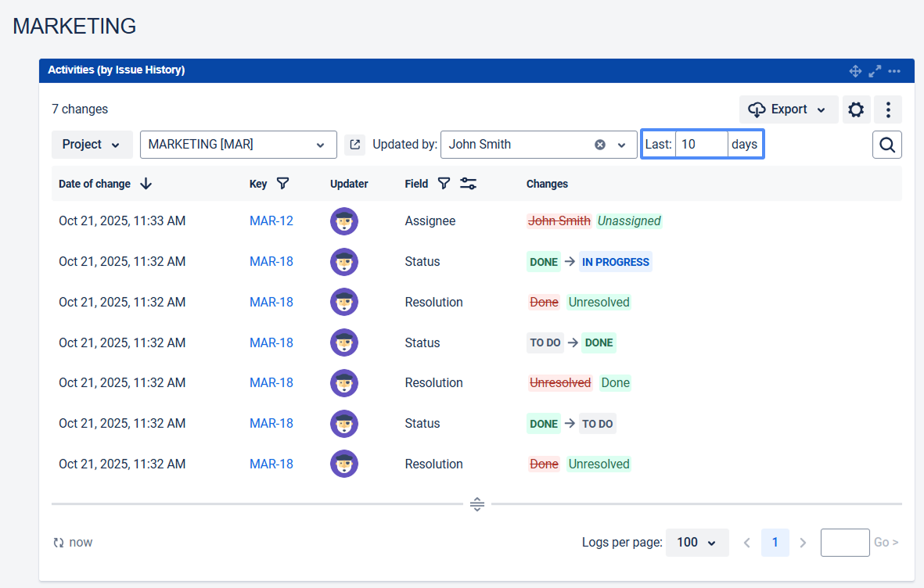The height and width of the screenshot is (588, 924).
Task: Click the magnifying glass search button
Action: pyautogui.click(x=887, y=145)
